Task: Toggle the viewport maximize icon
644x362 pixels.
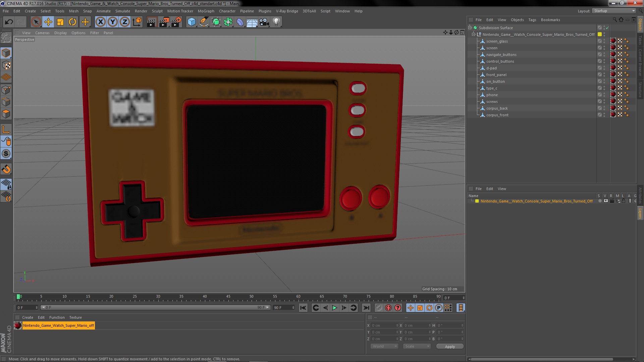Action: click(x=462, y=33)
